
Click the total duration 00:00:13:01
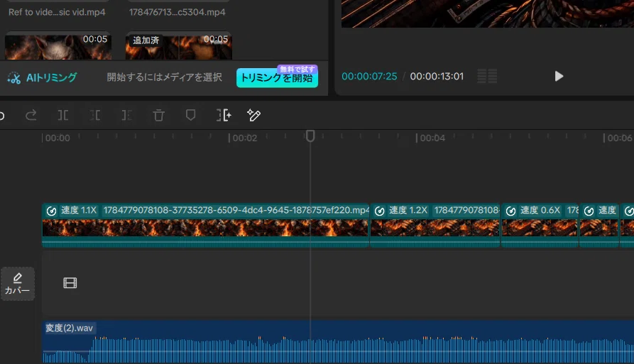click(437, 77)
